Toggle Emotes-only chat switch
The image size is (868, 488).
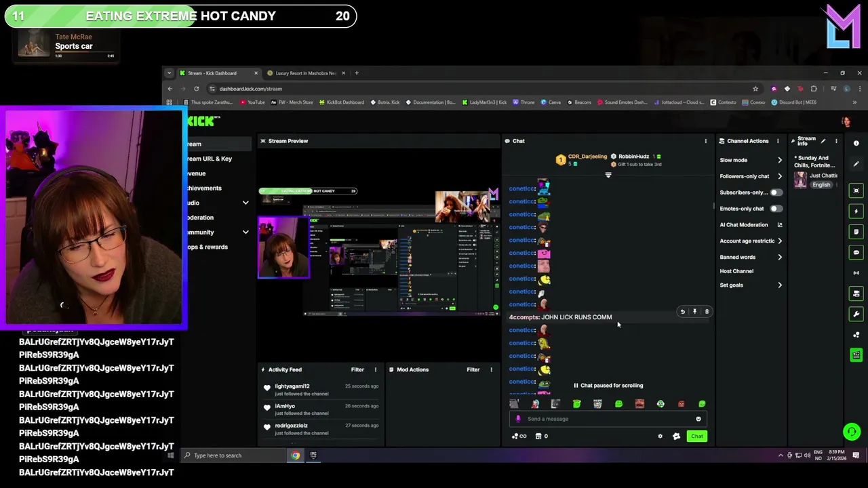(x=775, y=209)
